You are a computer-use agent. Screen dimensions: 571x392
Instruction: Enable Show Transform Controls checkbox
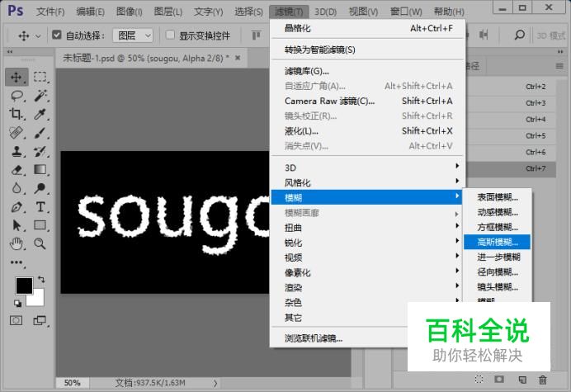point(170,35)
